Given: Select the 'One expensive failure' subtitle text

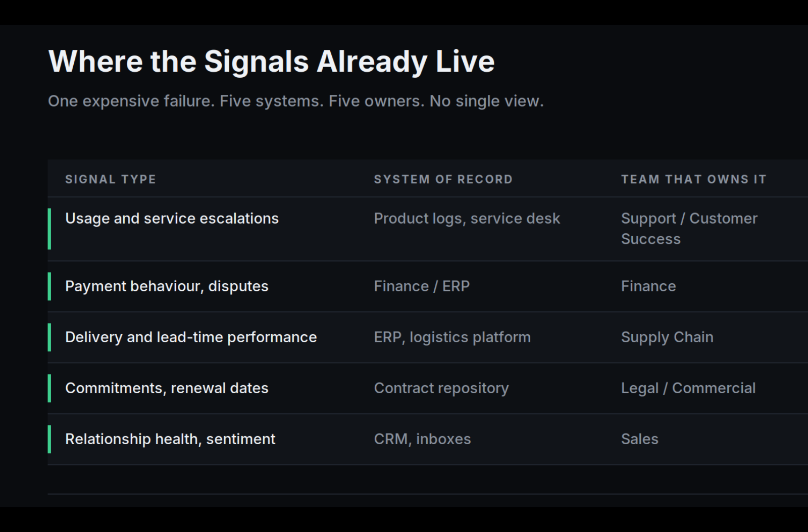Looking at the screenshot, I should (x=296, y=101).
